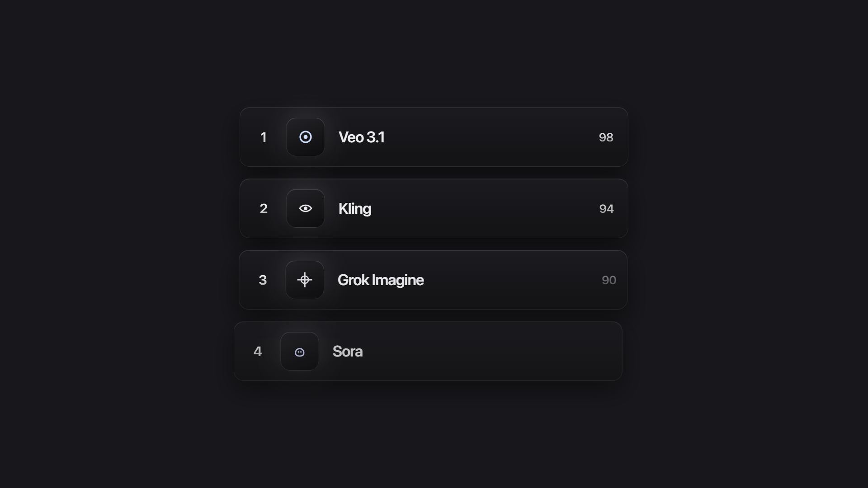This screenshot has height=488, width=868.
Task: Click the Veo 3.1 target circle icon
Action: point(306,137)
